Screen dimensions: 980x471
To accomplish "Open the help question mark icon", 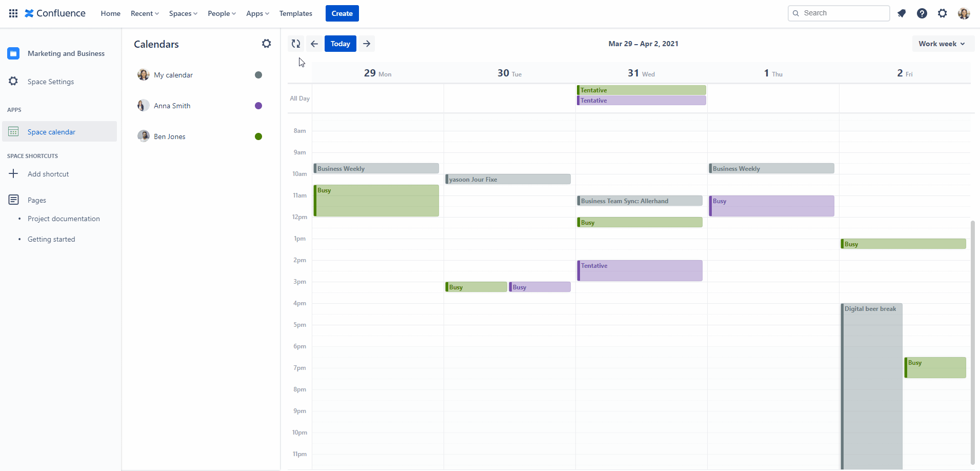I will [x=922, y=13].
